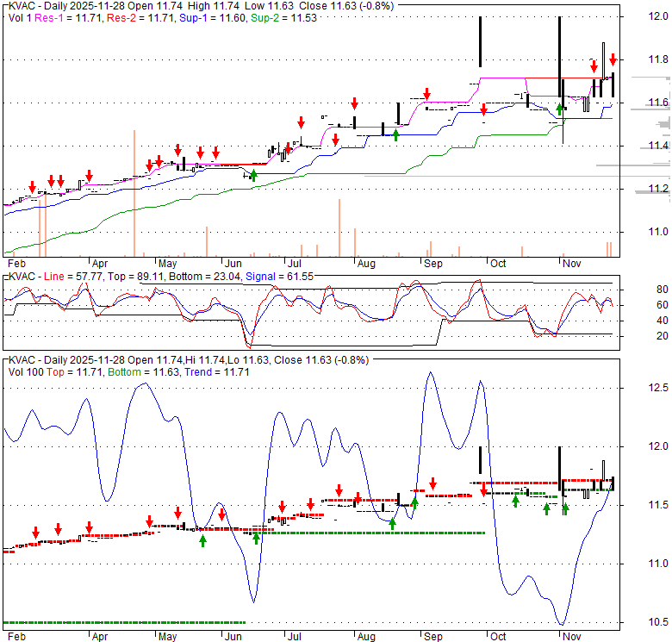This screenshot has height=642, width=672.
Task: Select the red down arrow near October on top chart
Action: click(x=484, y=109)
